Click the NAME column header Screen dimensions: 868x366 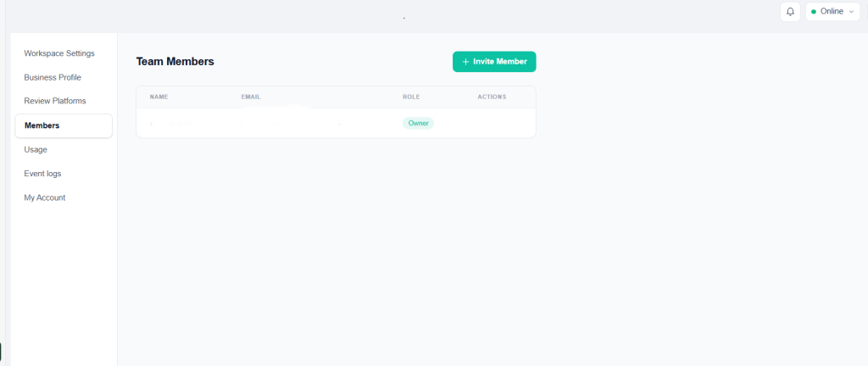(159, 97)
